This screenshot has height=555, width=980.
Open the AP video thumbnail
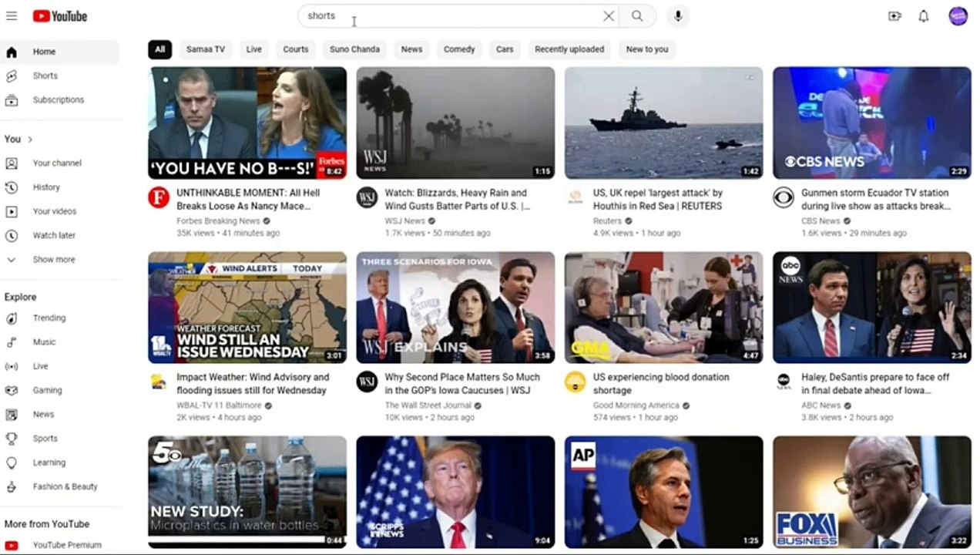tap(663, 492)
